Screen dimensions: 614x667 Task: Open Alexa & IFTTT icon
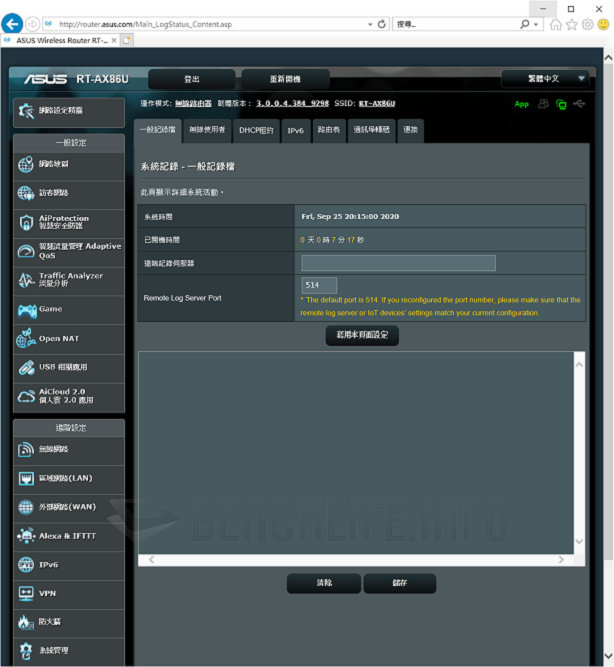26,536
